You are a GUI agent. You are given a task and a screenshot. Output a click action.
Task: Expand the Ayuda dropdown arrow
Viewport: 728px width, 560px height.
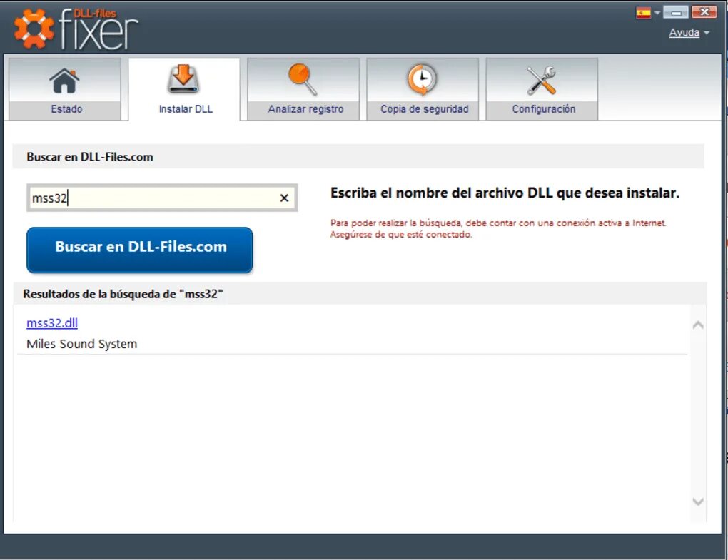click(707, 33)
